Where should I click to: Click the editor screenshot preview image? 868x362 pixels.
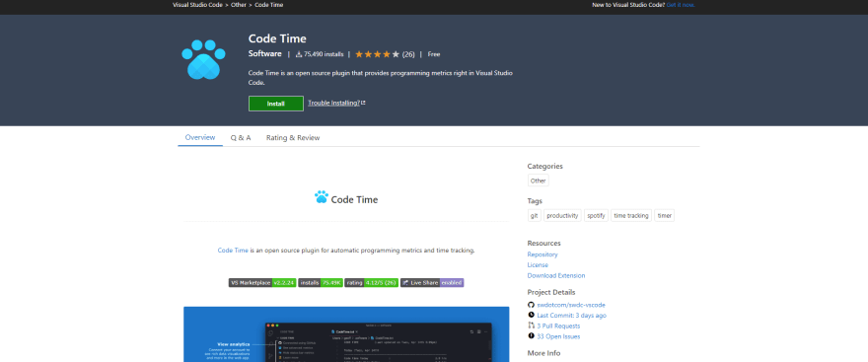pyautogui.click(x=346, y=334)
